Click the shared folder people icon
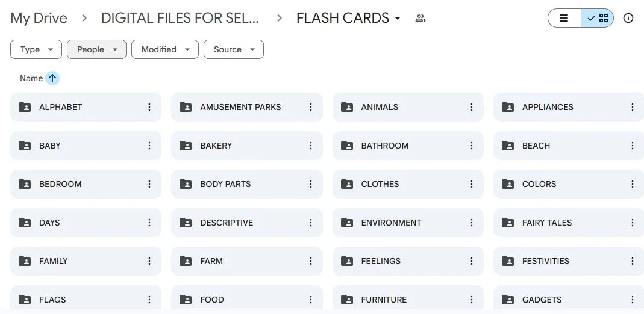644x314 pixels. click(420, 18)
